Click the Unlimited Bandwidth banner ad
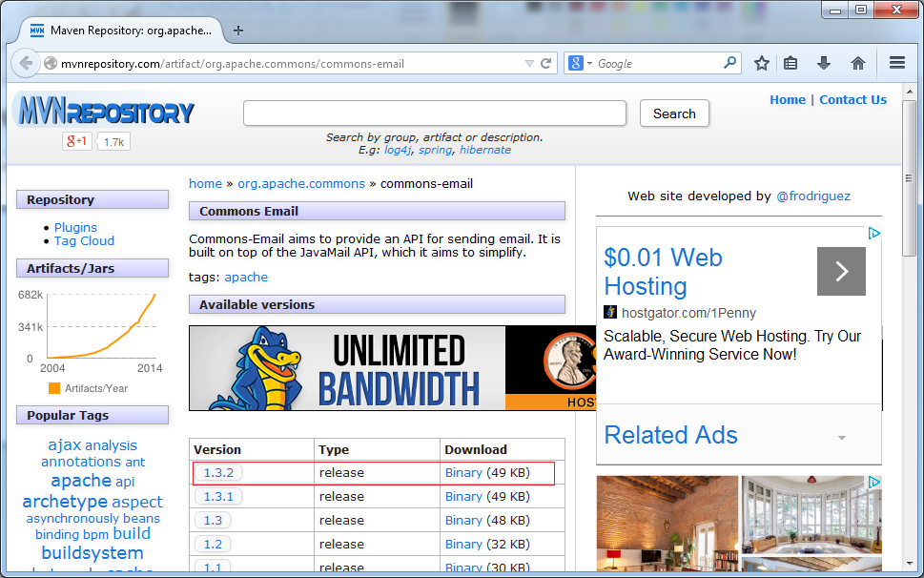924x578 pixels. point(393,368)
